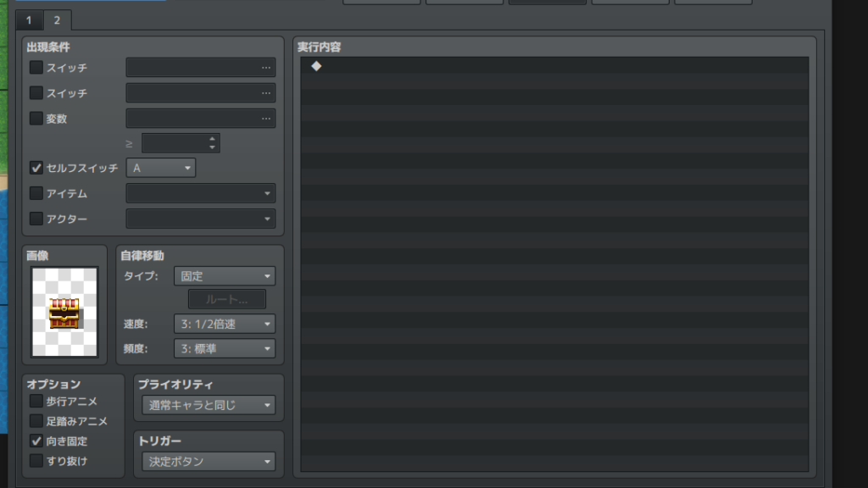The height and width of the screenshot is (488, 868).
Task: Open first スイッチ selector ellipsis button
Action: [x=266, y=68]
